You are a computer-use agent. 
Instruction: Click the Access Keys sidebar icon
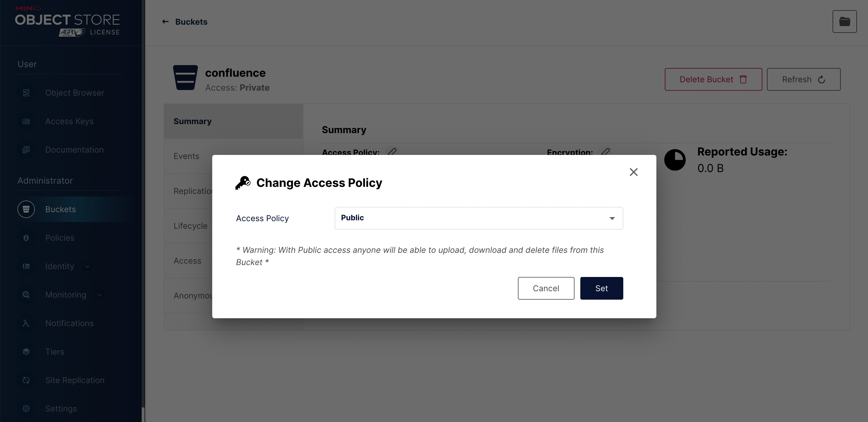(x=26, y=121)
